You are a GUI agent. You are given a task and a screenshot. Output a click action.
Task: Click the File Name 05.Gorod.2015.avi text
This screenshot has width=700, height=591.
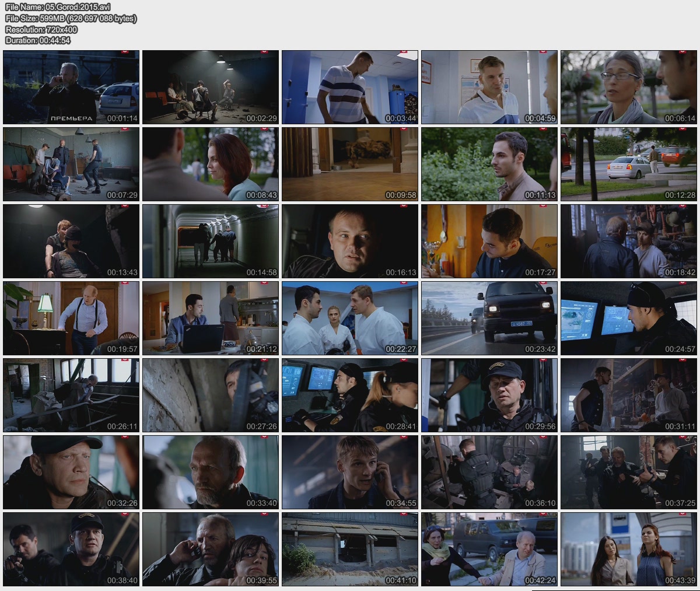[57, 7]
